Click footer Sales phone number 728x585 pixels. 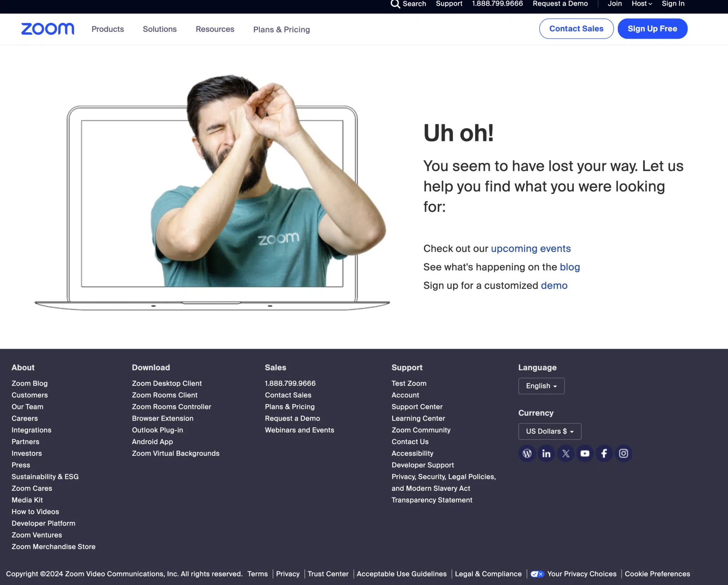tap(290, 383)
